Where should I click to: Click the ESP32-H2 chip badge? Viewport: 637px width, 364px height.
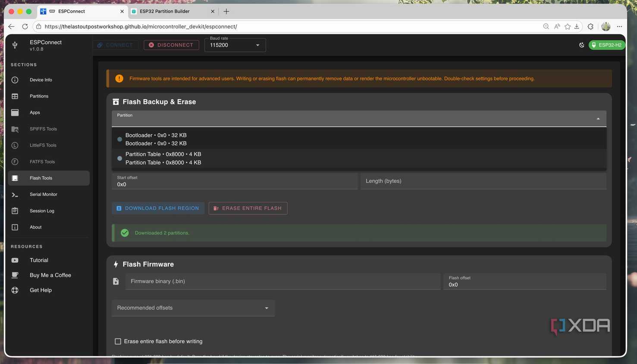click(606, 45)
